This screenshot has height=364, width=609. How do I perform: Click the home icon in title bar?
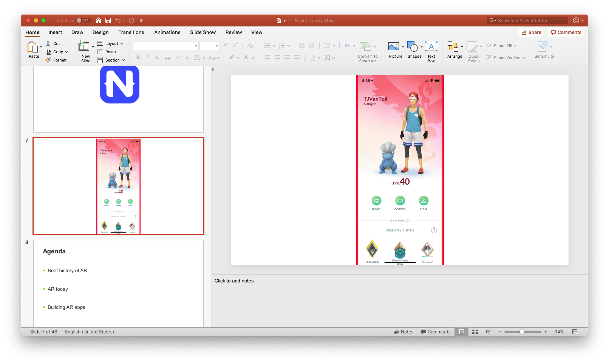tap(98, 20)
